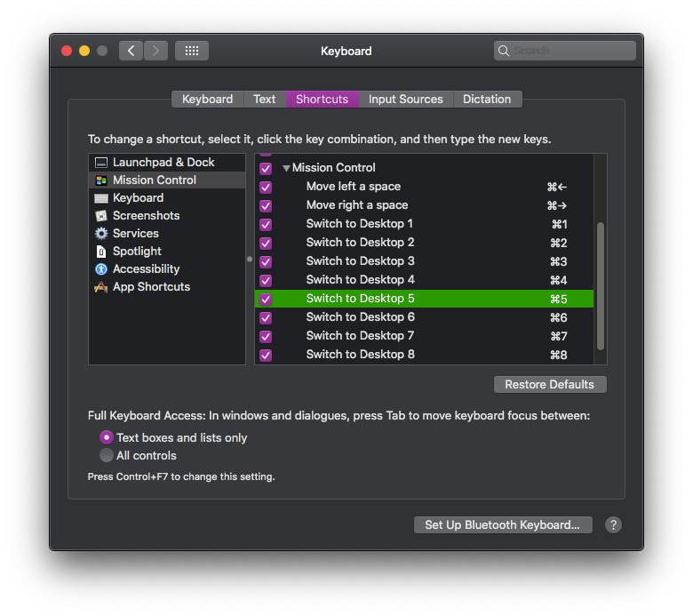Viewport: 693px width, 616px height.
Task: Click the forward chevron navigation button
Action: 155,51
